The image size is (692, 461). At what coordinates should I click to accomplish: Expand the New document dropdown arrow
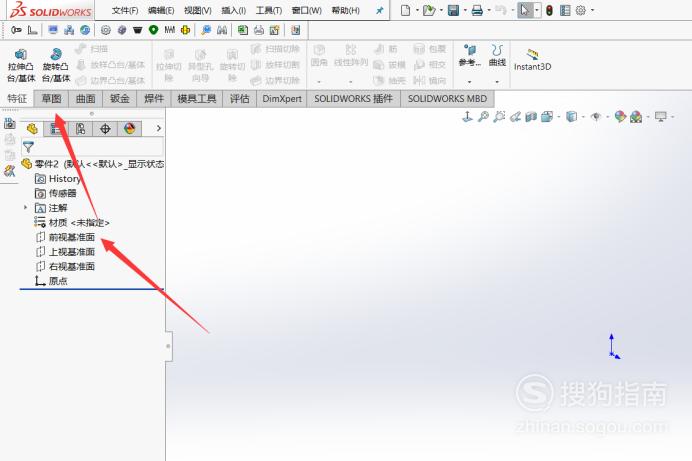[x=417, y=10]
